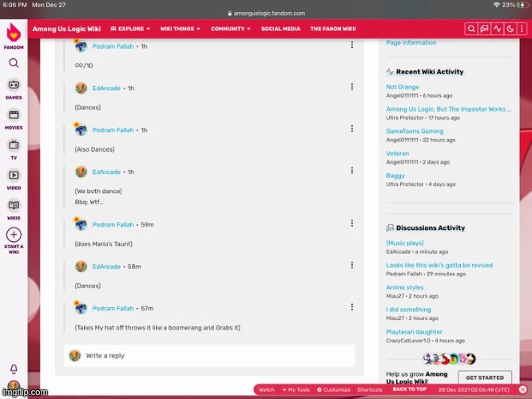Open Pedram Fallah's name on the 59m reply
The image size is (532, 399).
[113, 224]
